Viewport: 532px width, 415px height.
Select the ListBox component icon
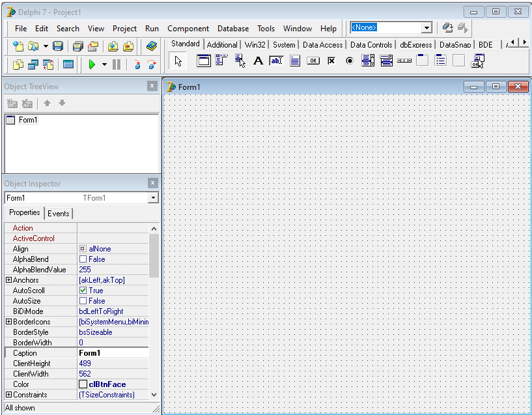(368, 61)
